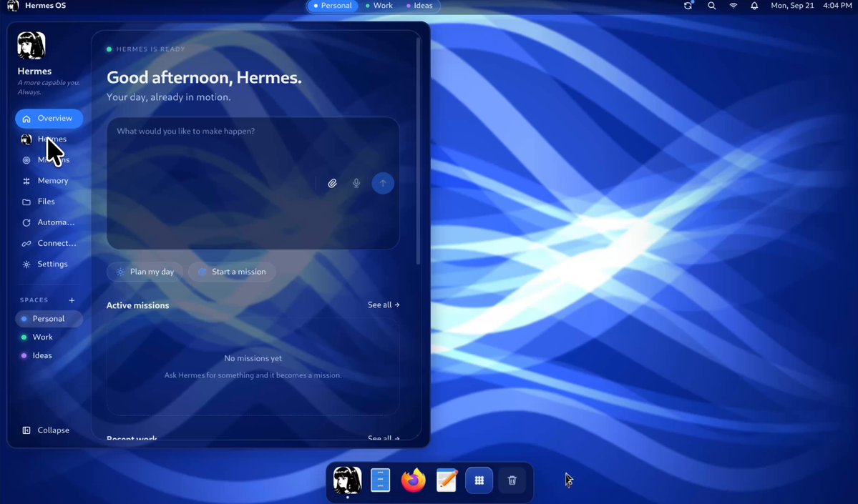Click the microphone voice input icon

pos(356,183)
